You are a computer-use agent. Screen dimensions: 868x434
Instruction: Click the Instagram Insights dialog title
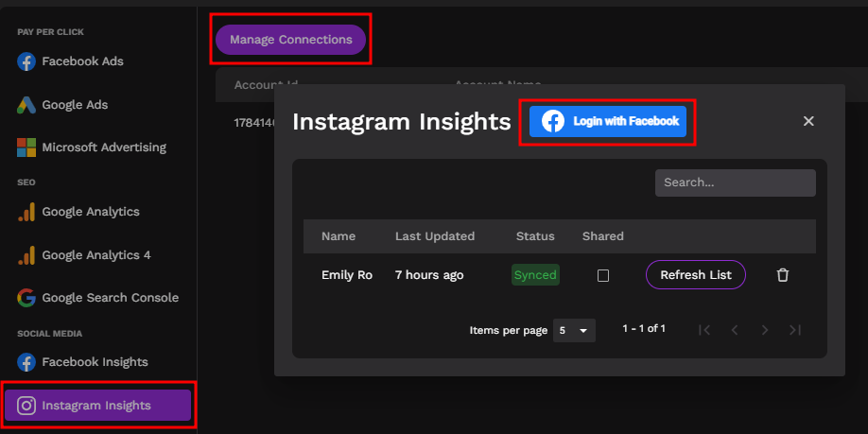point(401,122)
